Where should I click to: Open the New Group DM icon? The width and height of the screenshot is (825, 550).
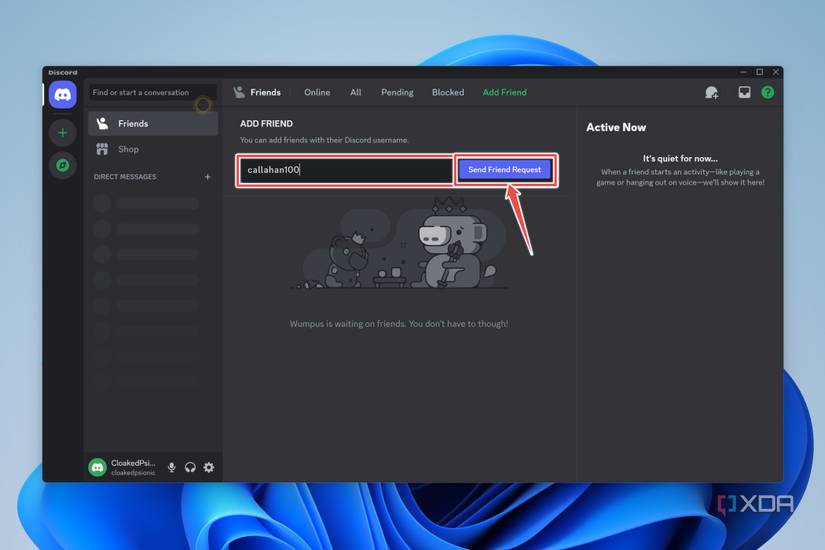click(x=711, y=93)
